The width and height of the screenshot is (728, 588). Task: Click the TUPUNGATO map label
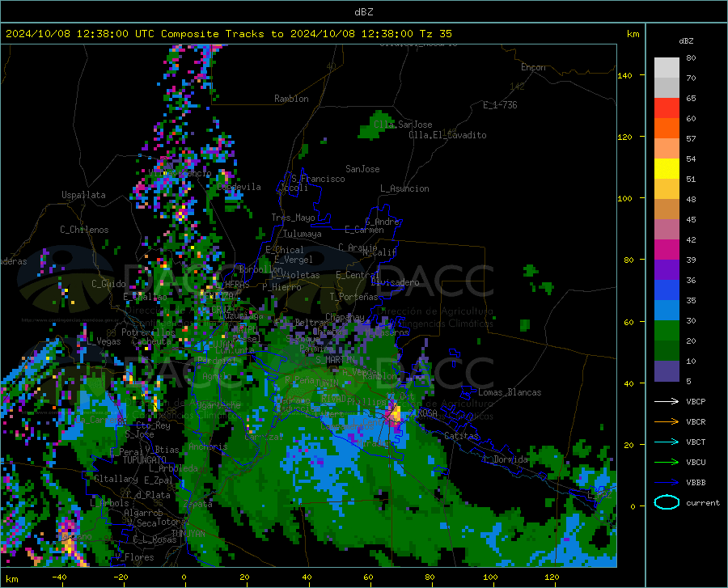(x=145, y=460)
